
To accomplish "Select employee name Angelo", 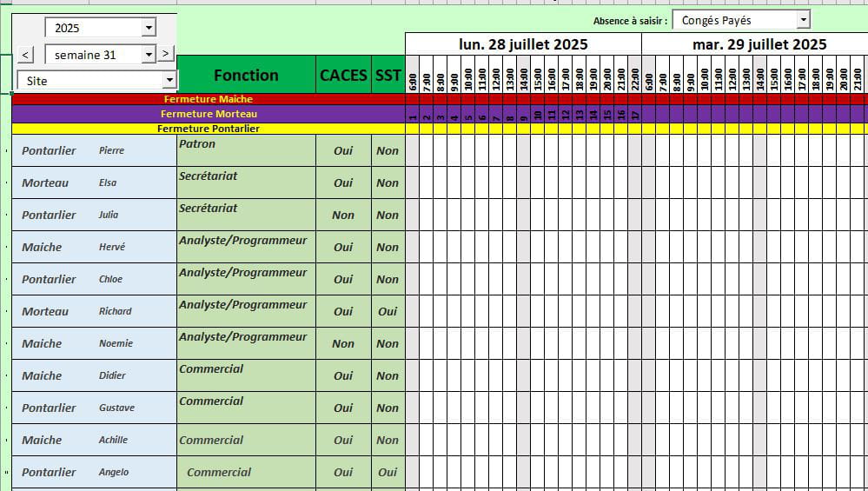I will click(114, 472).
